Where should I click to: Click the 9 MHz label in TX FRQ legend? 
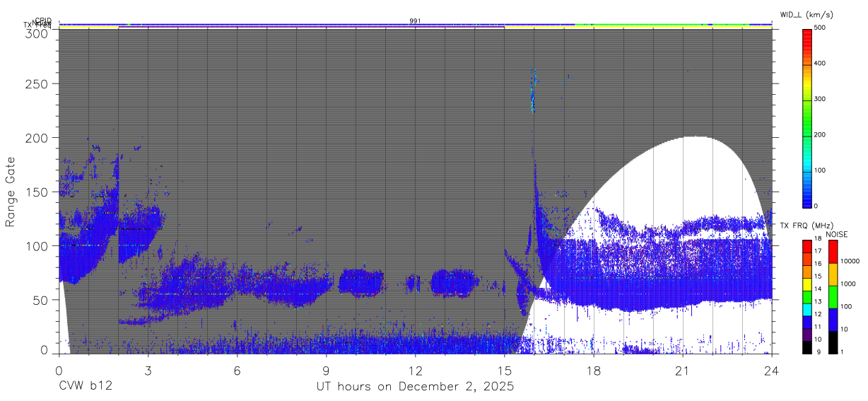tap(817, 351)
